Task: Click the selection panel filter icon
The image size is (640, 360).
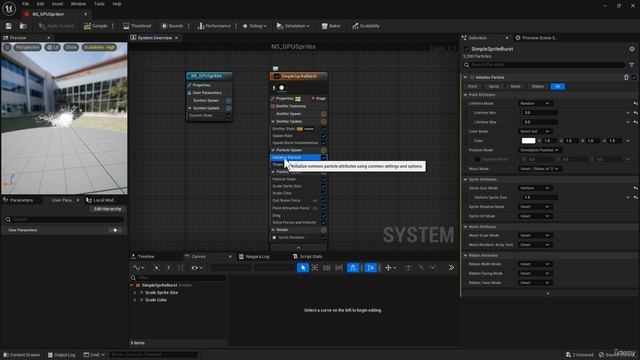Action: 631,65
